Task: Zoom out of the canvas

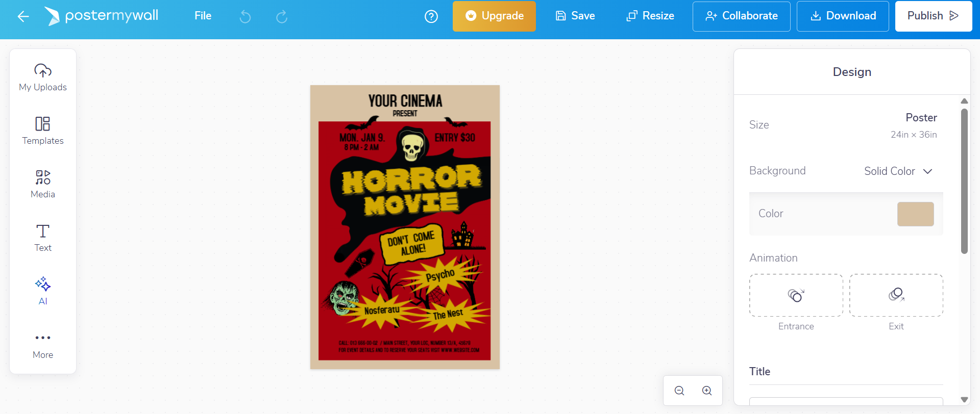Action: pos(679,391)
